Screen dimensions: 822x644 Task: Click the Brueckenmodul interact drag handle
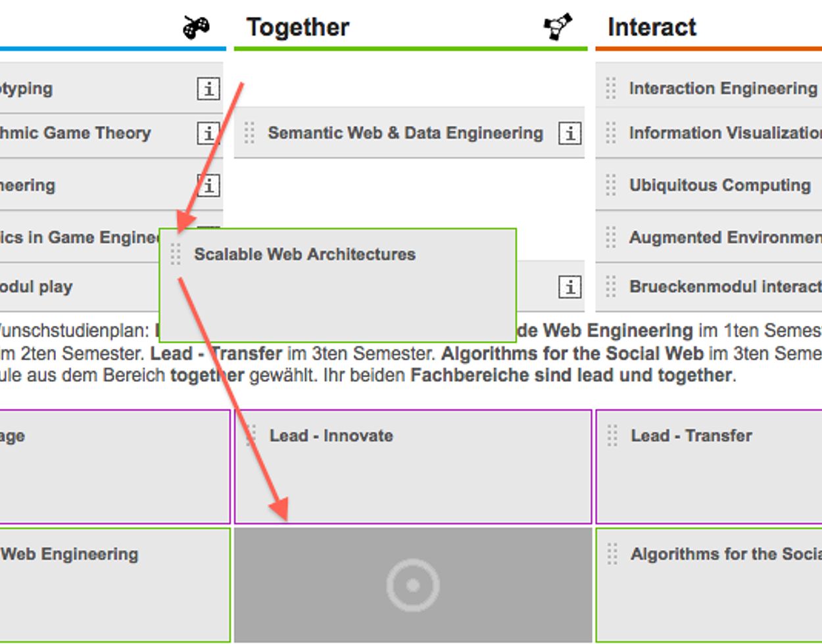611,287
